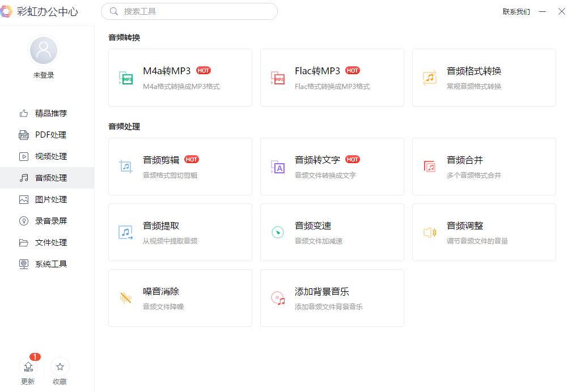572x392 pixels.
Task: Go to the 精品推荐 recommendations page
Action: click(x=51, y=113)
